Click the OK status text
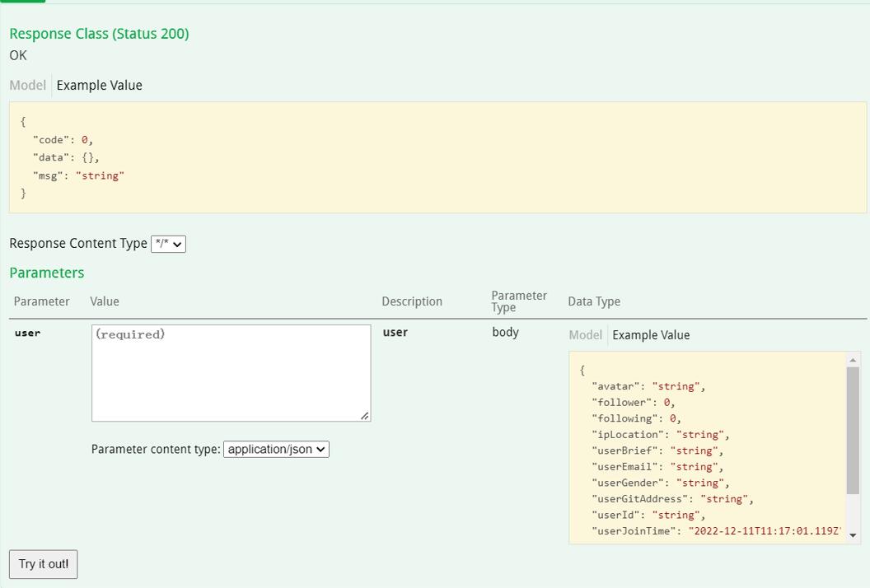The height and width of the screenshot is (588, 870). (x=18, y=55)
